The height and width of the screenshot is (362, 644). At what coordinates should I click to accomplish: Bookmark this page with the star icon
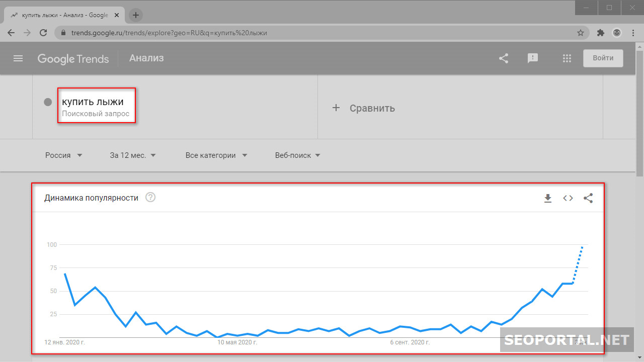coord(580,33)
